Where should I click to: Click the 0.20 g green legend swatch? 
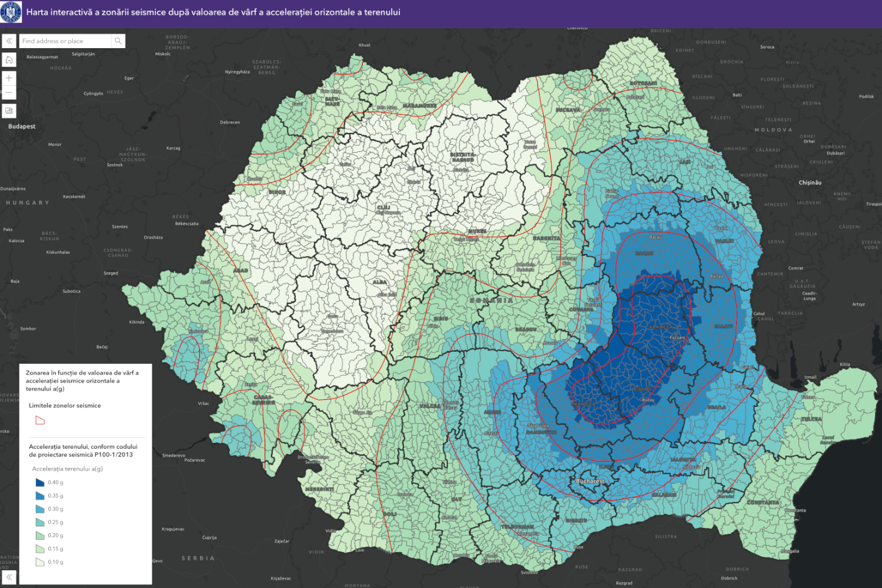click(x=40, y=536)
